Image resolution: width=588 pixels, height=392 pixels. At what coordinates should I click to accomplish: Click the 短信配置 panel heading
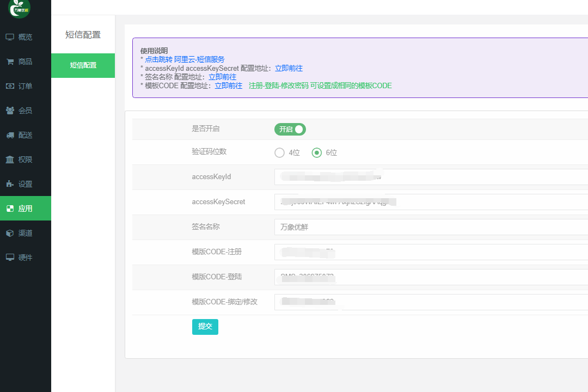(83, 35)
